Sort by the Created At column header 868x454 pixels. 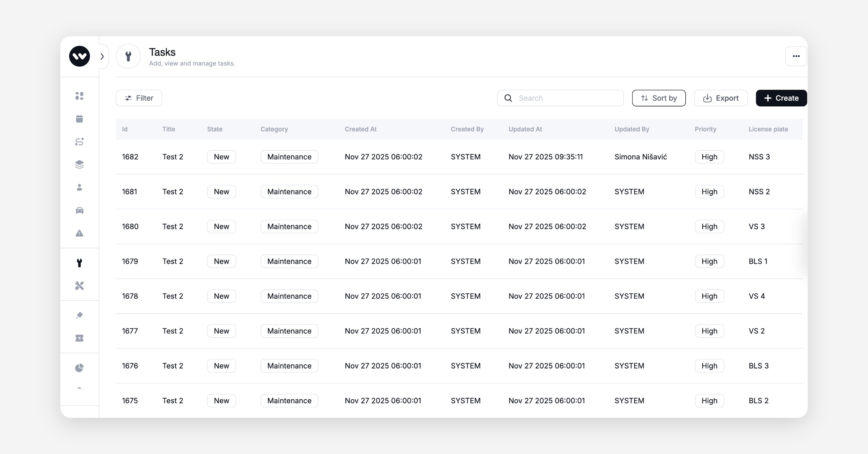point(360,129)
